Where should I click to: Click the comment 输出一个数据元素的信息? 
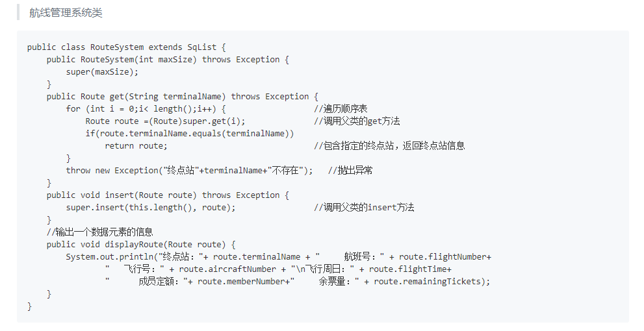click(100, 232)
